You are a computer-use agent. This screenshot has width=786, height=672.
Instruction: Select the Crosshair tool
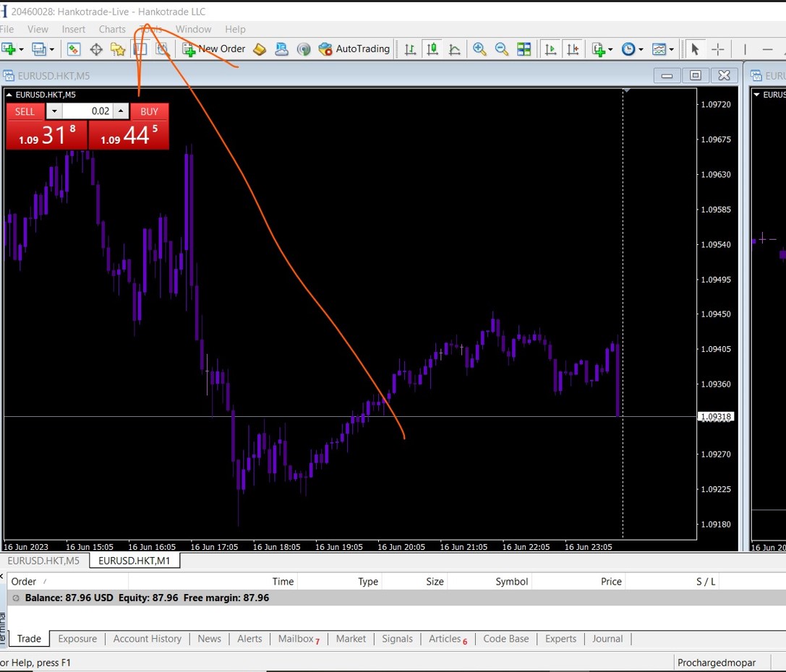click(x=718, y=49)
